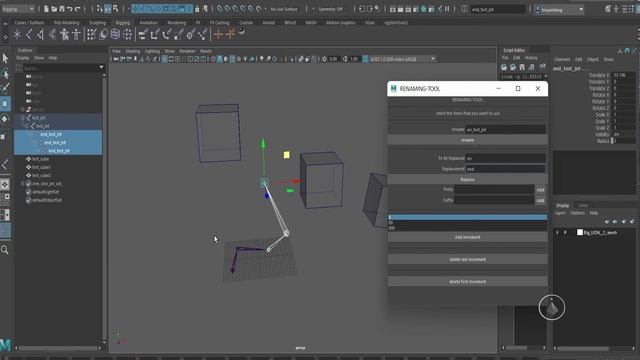Open the Outliner Display menu
This screenshot has width=640, height=360.
[x=22, y=58]
